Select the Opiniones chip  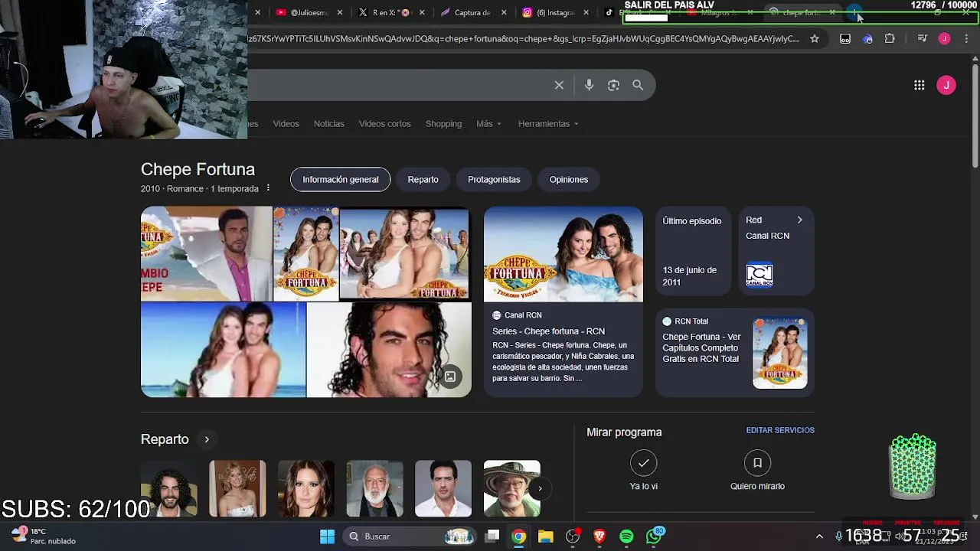(569, 180)
